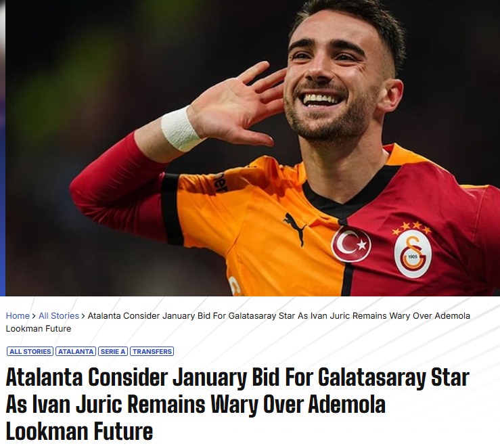Open the ATALANTA tag

pyautogui.click(x=76, y=351)
